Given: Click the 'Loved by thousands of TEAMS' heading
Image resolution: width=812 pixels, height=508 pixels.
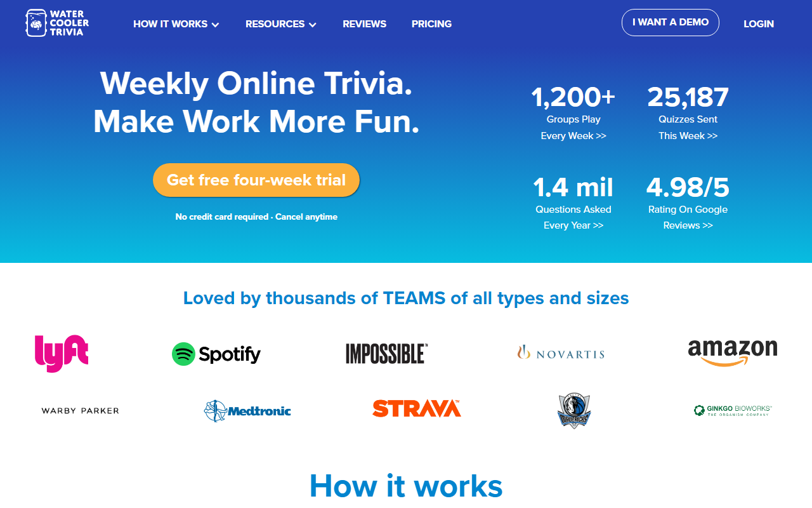Looking at the screenshot, I should [x=406, y=298].
